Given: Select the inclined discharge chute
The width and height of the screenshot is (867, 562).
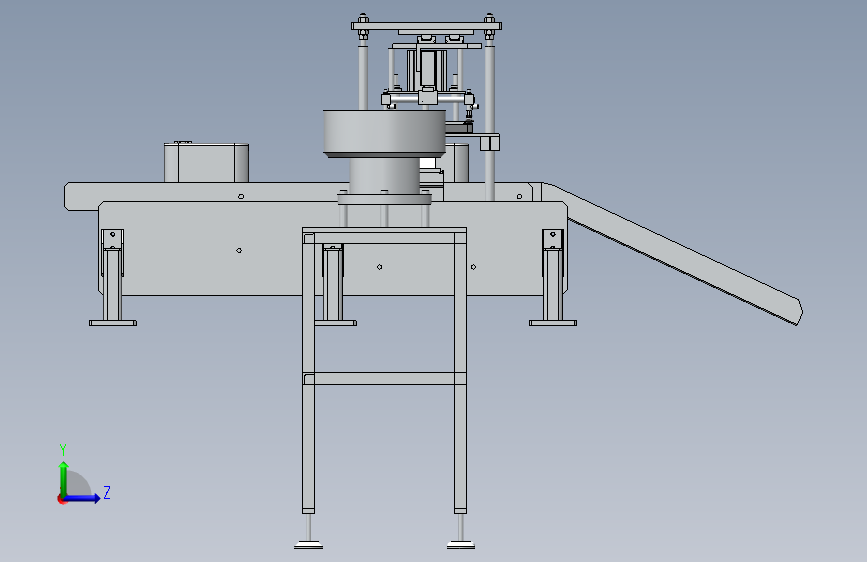Looking at the screenshot, I should (672, 252).
